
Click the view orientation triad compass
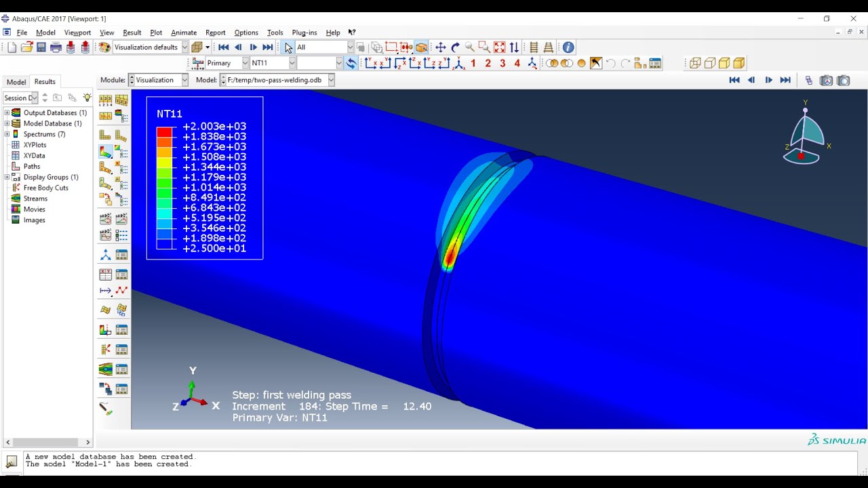coord(804,132)
